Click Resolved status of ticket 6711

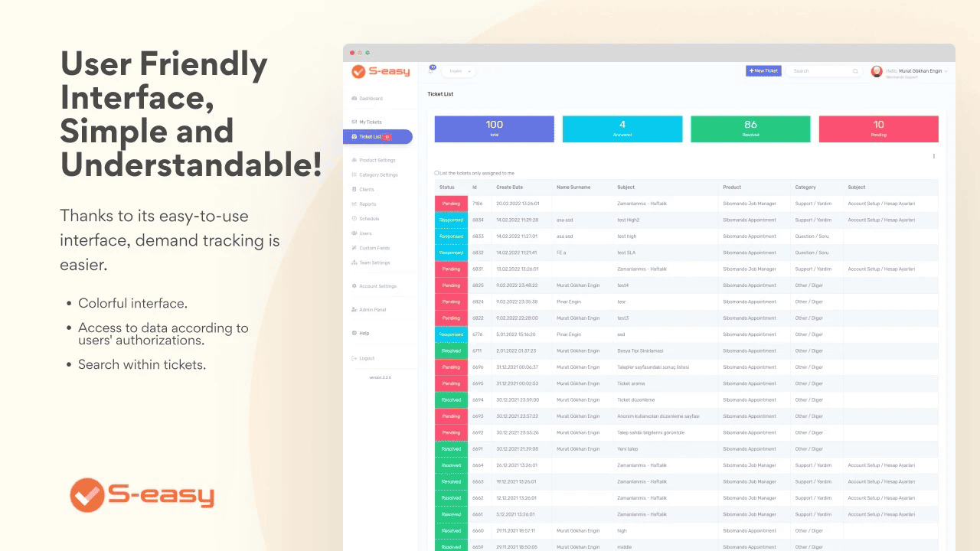click(451, 350)
